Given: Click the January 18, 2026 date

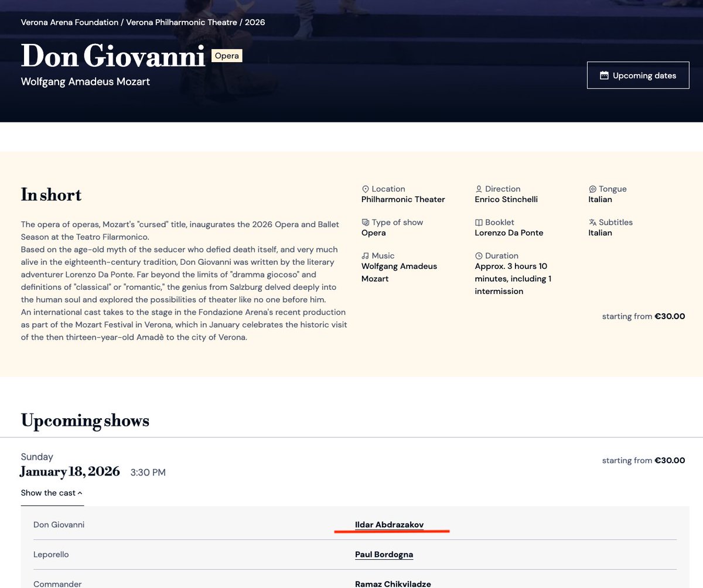Looking at the screenshot, I should pos(70,471).
